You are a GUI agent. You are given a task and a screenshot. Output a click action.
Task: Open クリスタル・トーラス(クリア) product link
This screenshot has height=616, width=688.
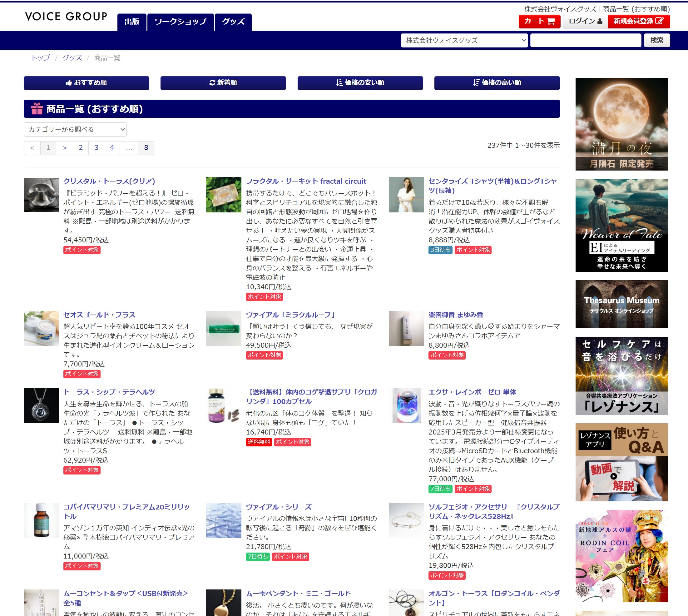pyautogui.click(x=109, y=181)
